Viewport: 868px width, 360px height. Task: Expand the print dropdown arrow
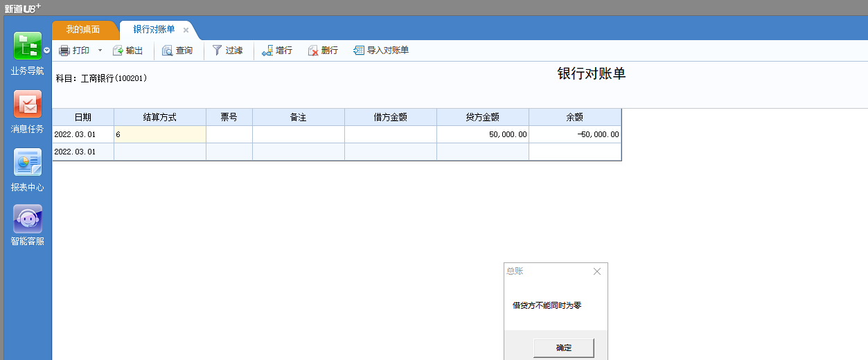(100, 51)
